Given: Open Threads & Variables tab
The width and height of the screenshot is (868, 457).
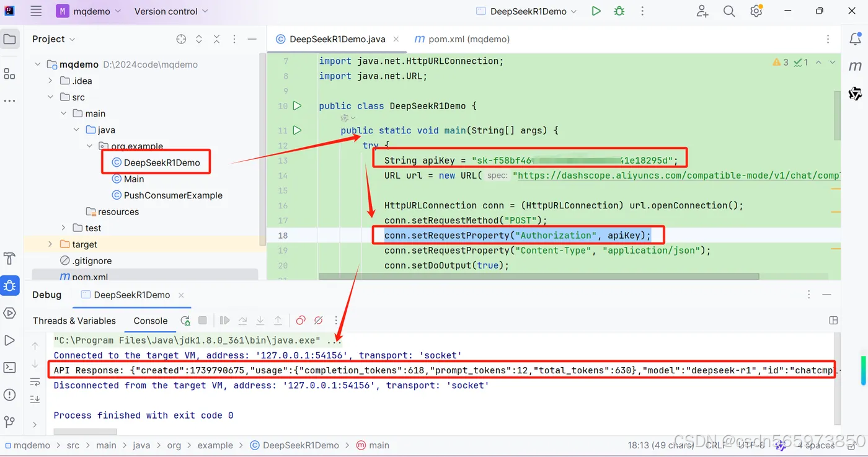Looking at the screenshot, I should coord(74,321).
